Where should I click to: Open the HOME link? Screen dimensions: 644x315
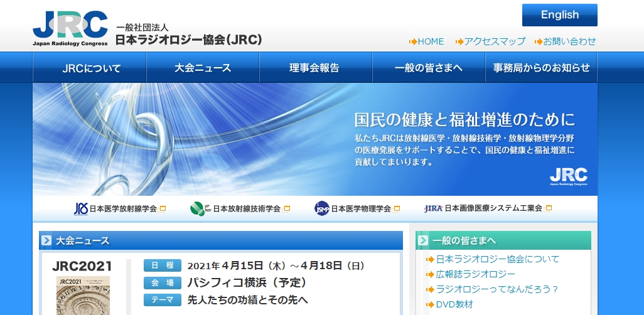431,41
